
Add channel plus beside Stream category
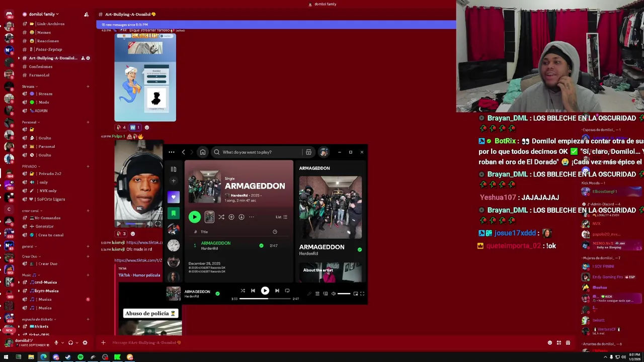pyautogui.click(x=88, y=86)
